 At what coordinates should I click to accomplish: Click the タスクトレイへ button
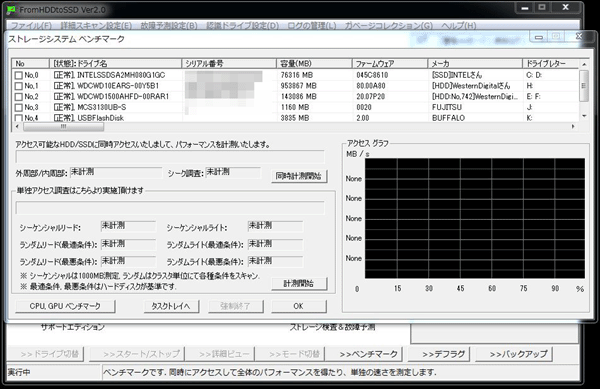171,306
